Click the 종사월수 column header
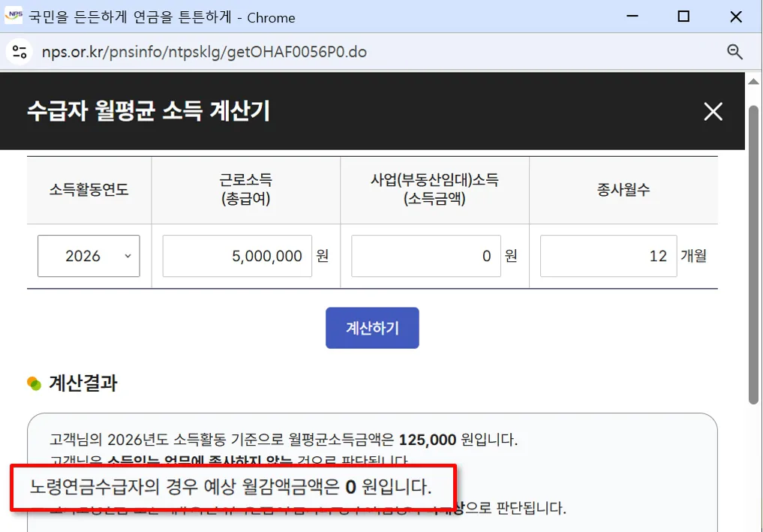763x532 pixels. point(623,190)
